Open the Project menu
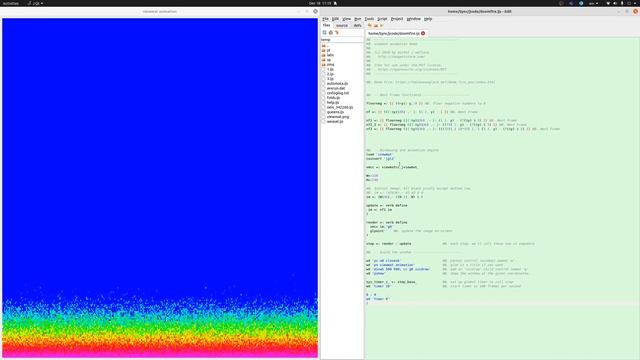 [x=397, y=19]
